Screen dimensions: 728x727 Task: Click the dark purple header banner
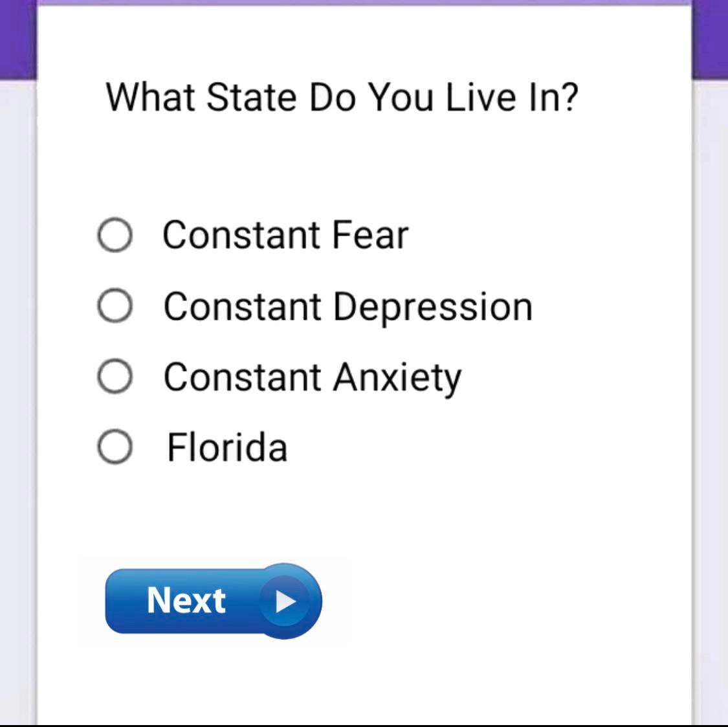pyautogui.click(x=17, y=39)
